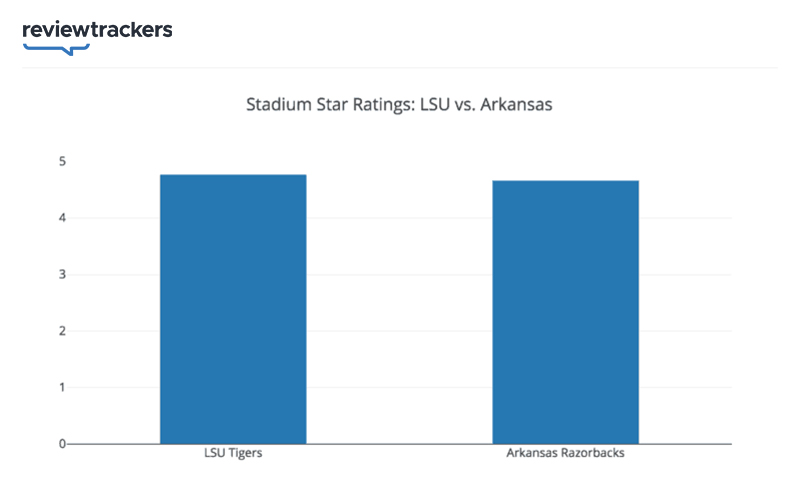This screenshot has width=800, height=501.
Task: Click the gridline at 3 between the bars
Action: point(399,274)
